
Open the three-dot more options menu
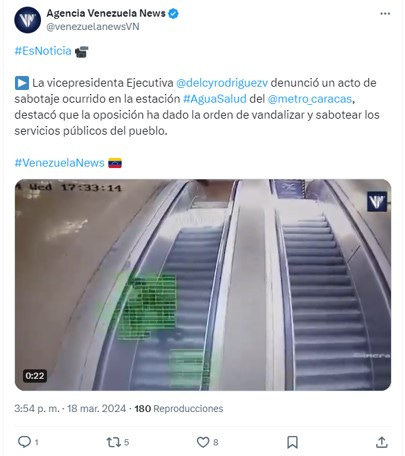pyautogui.click(x=385, y=14)
